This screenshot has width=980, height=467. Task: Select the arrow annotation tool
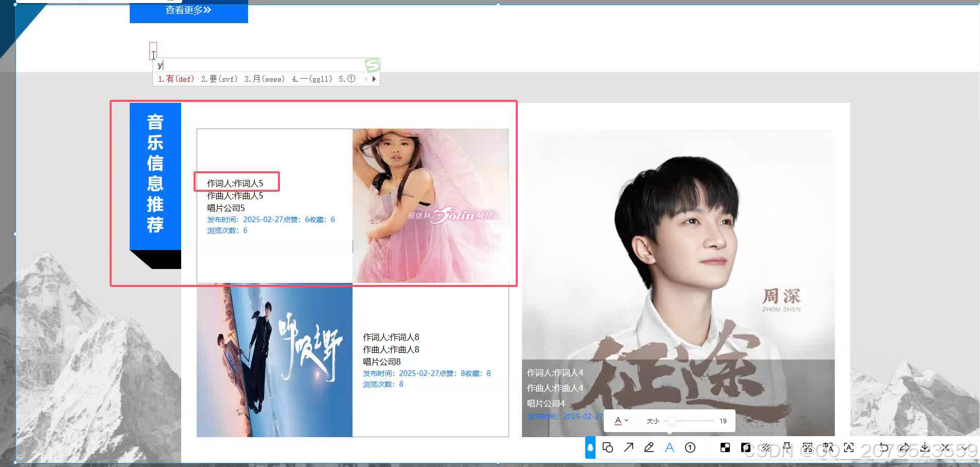[628, 447]
